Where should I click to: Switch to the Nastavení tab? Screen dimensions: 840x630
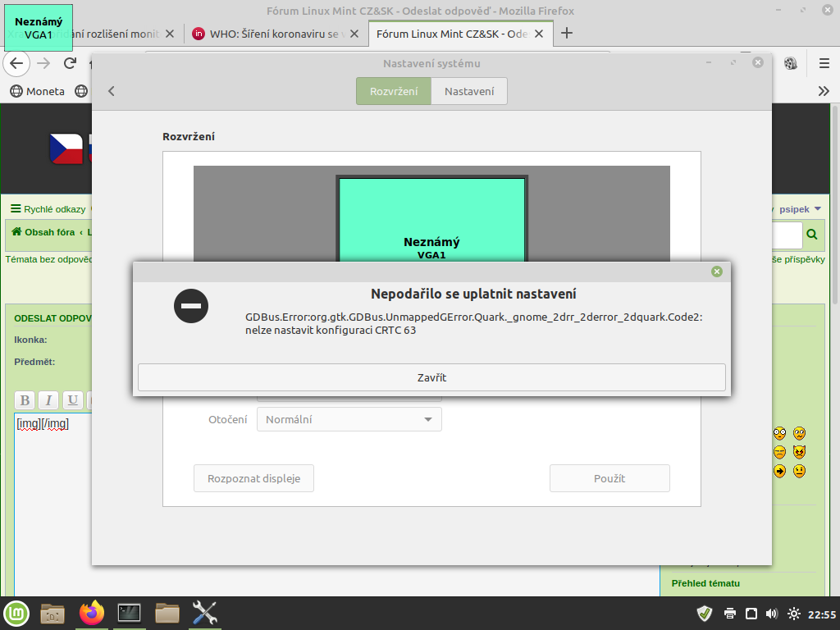pyautogui.click(x=469, y=91)
